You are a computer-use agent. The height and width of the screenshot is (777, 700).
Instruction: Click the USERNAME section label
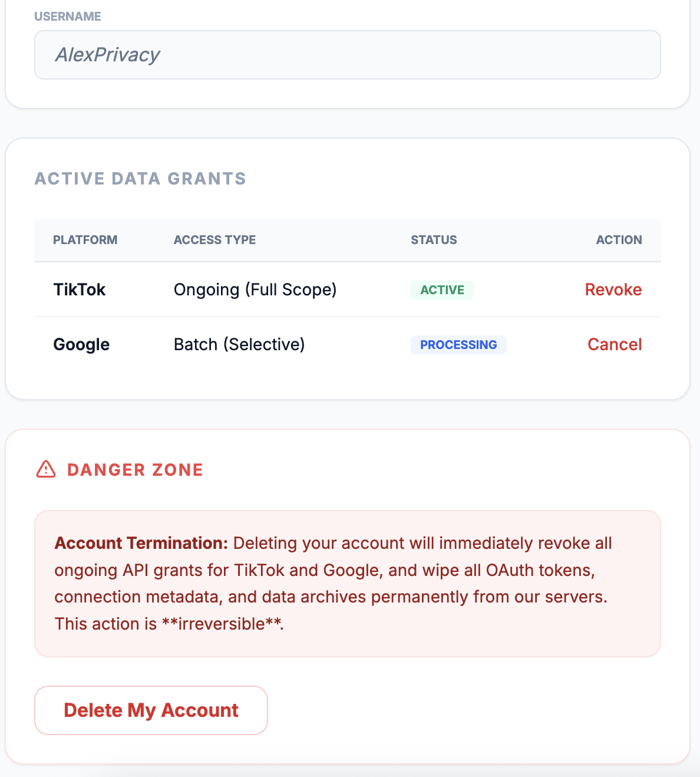click(68, 17)
